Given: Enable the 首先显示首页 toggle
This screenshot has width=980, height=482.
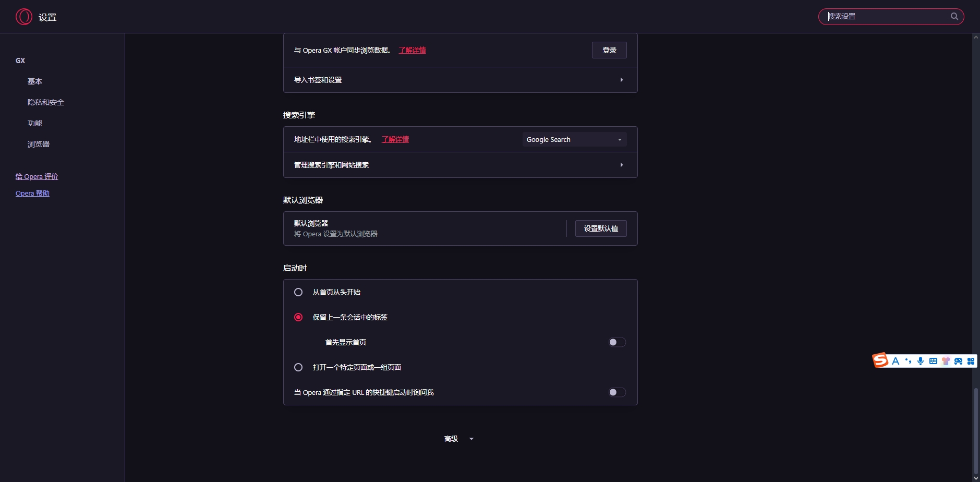Looking at the screenshot, I should [x=617, y=342].
